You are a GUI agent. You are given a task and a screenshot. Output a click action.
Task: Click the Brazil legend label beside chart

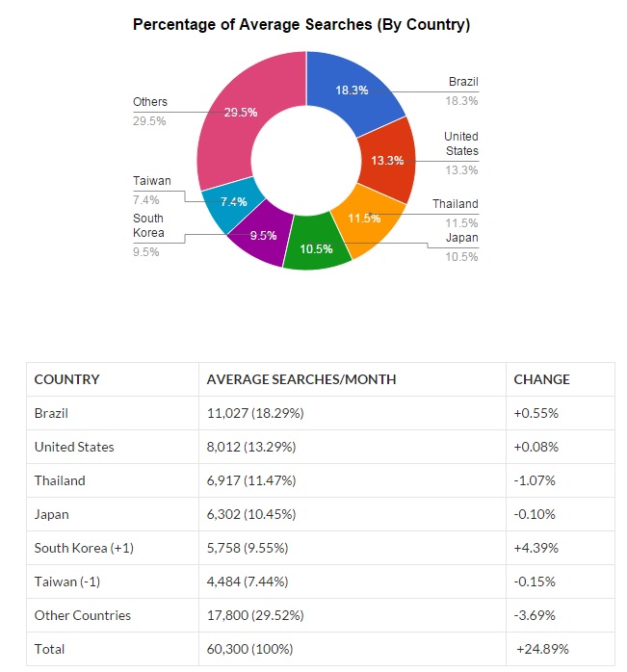(x=463, y=82)
